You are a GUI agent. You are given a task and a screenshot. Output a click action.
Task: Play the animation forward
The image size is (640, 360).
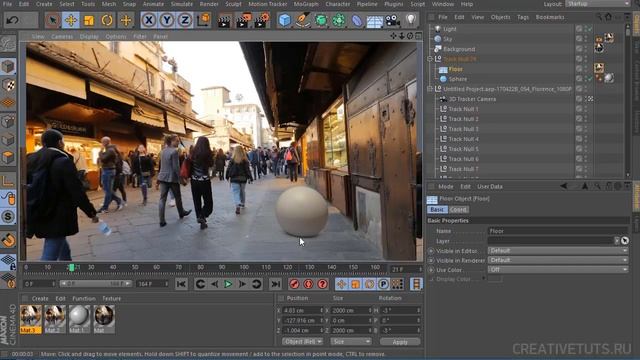pyautogui.click(x=228, y=284)
